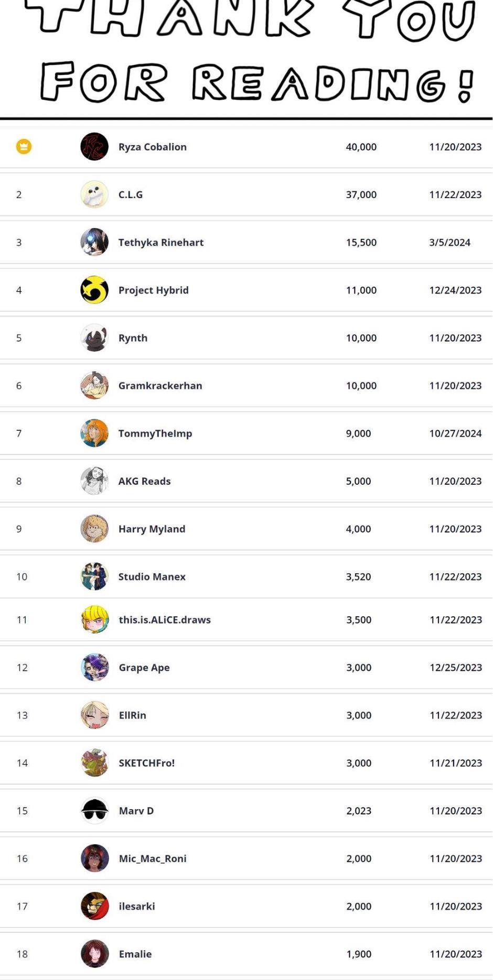Open Tethyka Rinehart's profile name
This screenshot has width=493, height=980.
[160, 242]
